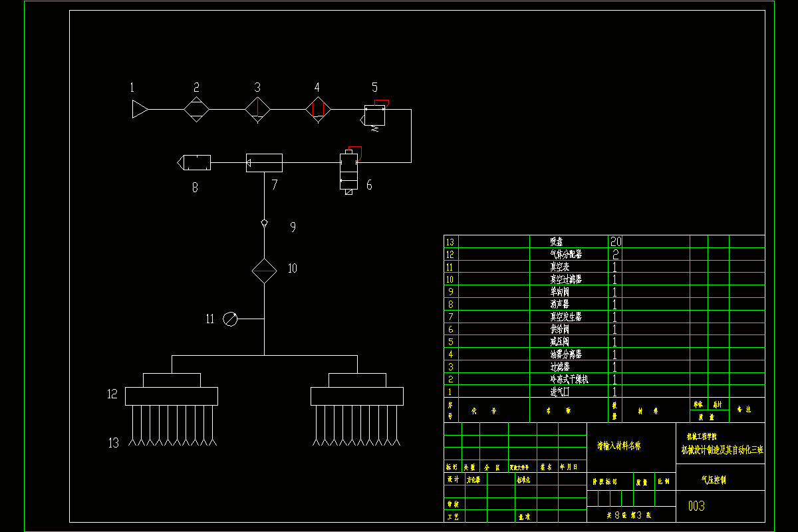Viewport: 798px width, 532px height.
Task: Click the yellow row number 7 in parts list
Action: click(x=450, y=317)
